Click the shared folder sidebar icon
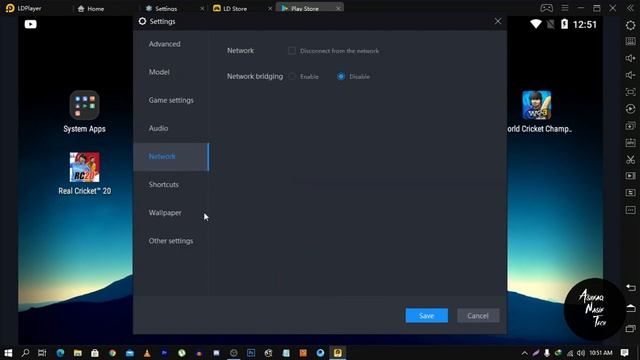The width and height of the screenshot is (640, 360). point(630,193)
